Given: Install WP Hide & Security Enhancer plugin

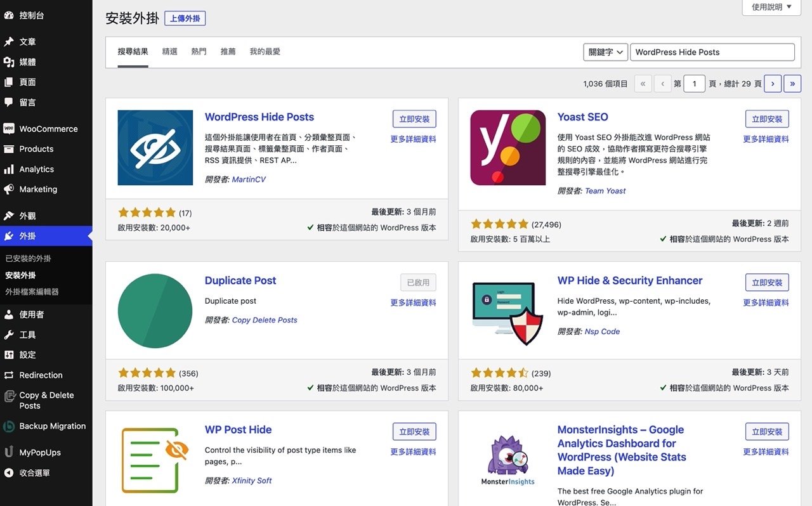Looking at the screenshot, I should [767, 283].
